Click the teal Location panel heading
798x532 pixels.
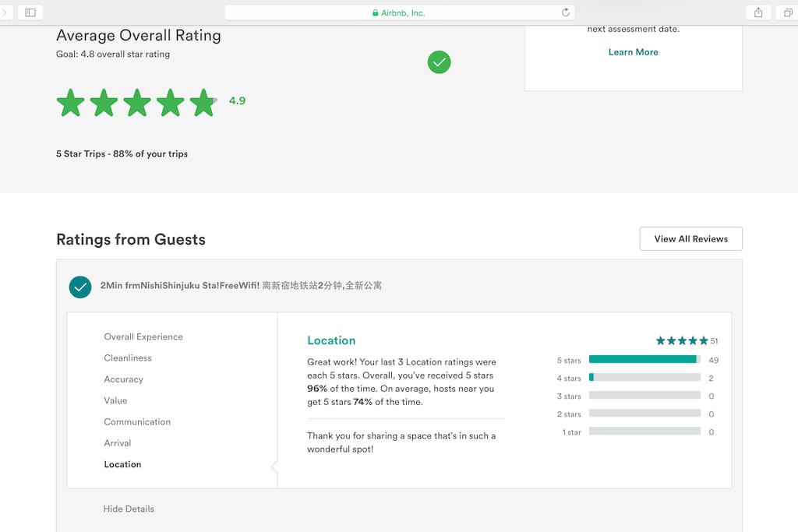pos(331,340)
